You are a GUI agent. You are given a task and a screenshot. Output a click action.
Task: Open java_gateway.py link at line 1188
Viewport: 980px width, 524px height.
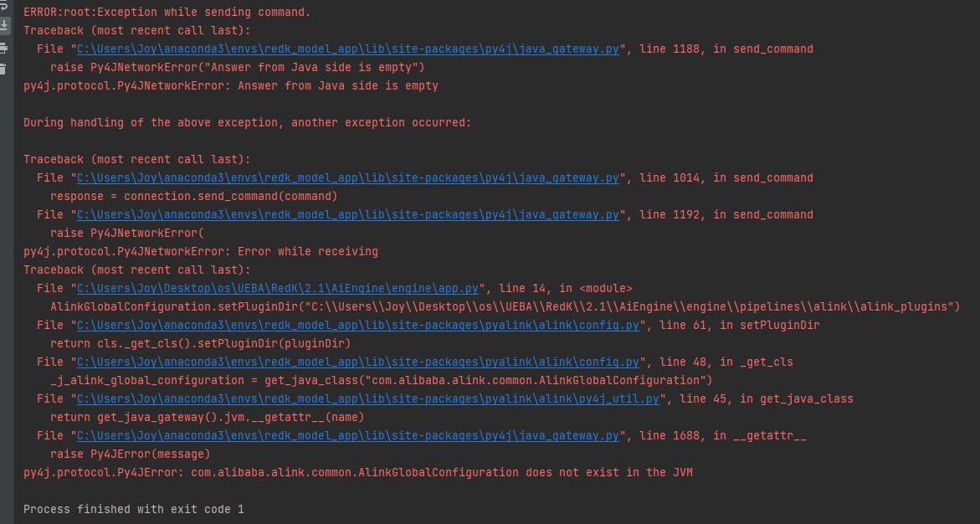347,49
